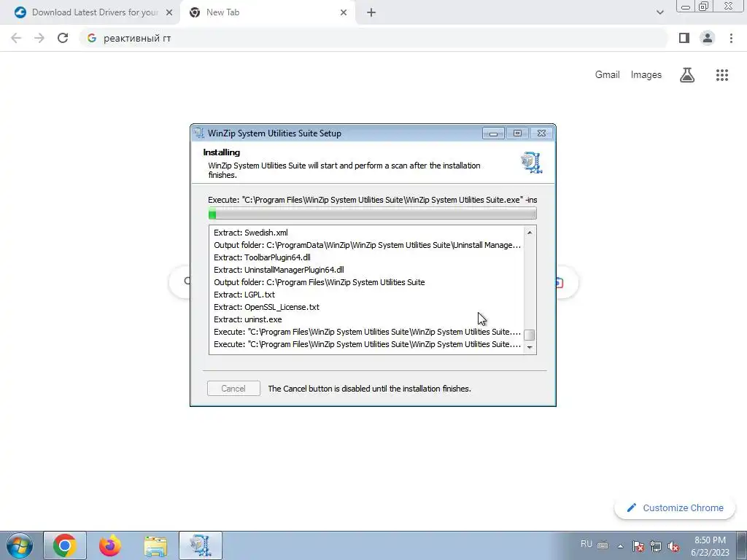Click WinZip setup taskbar icon

pos(201,545)
